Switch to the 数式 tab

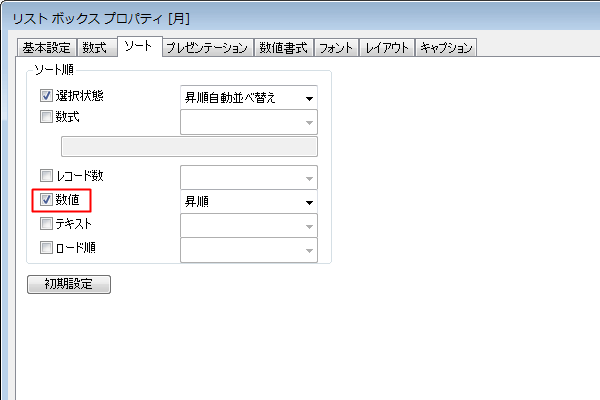96,47
